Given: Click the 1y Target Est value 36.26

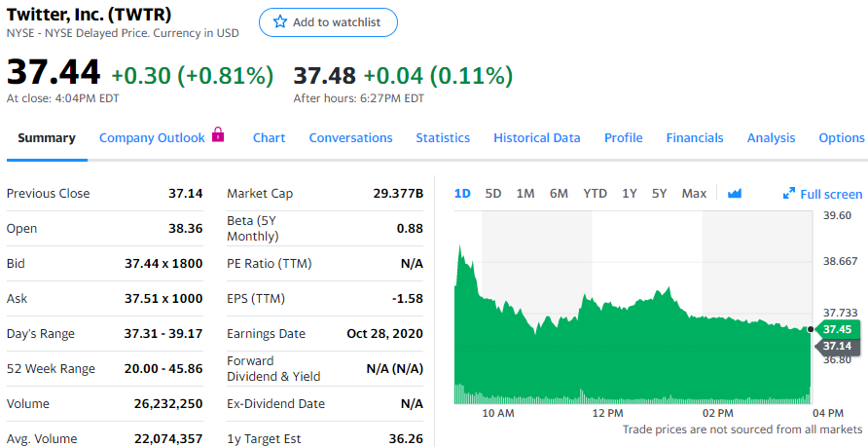Looking at the screenshot, I should coord(406,438).
